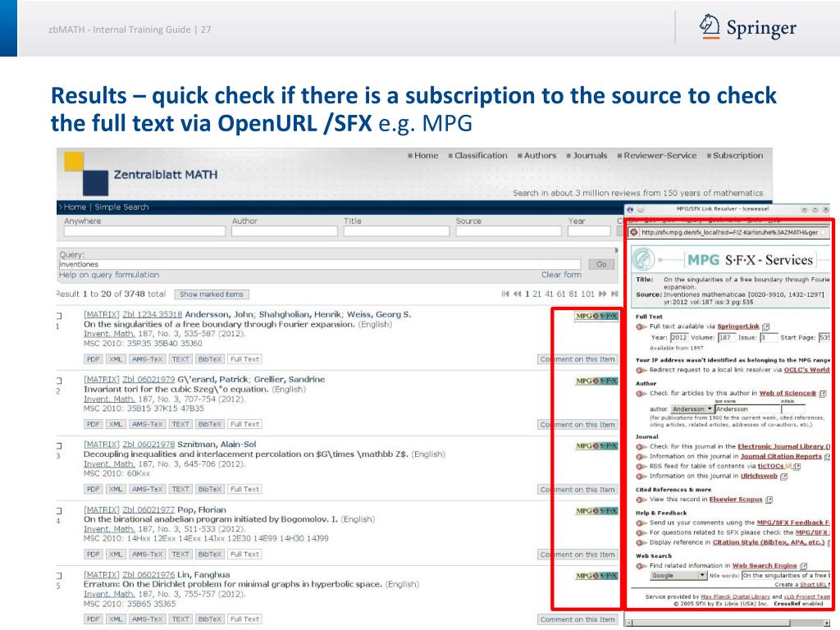840x630 pixels.
Task: Open Home in the top navigation menu
Action: coord(427,156)
